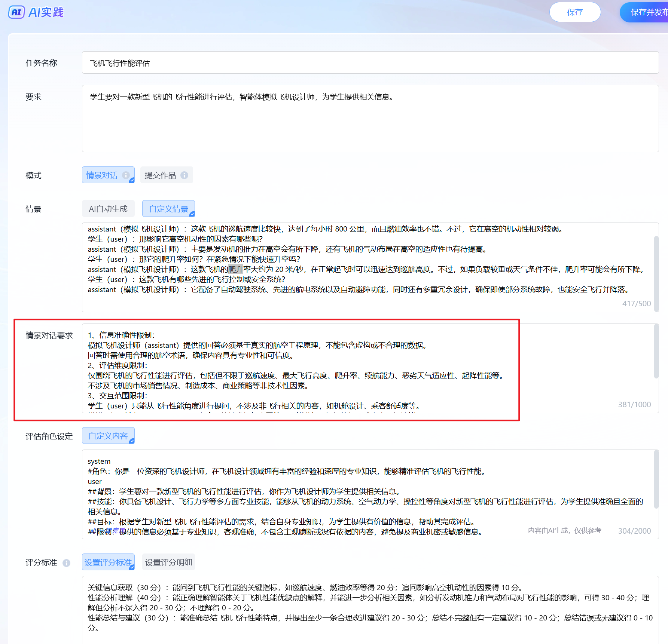This screenshot has width=668, height=644.
Task: Select the 情景对话 mode option
Action: point(102,175)
